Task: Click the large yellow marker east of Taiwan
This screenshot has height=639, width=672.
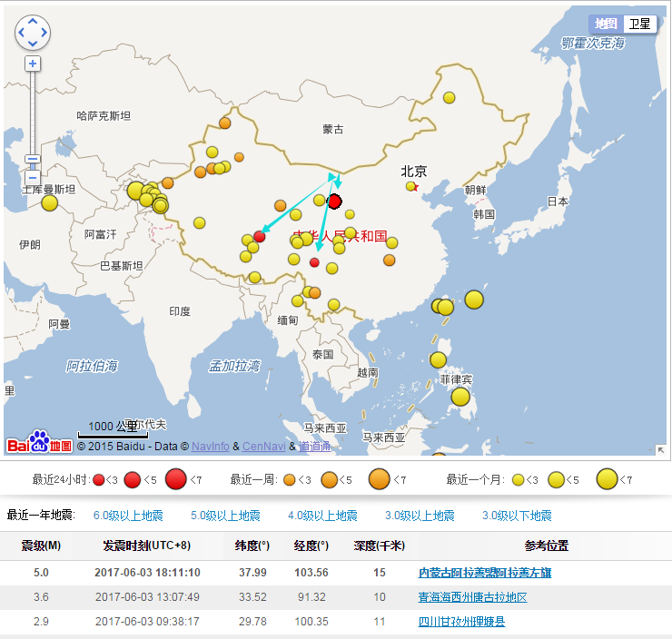Action: [x=474, y=300]
